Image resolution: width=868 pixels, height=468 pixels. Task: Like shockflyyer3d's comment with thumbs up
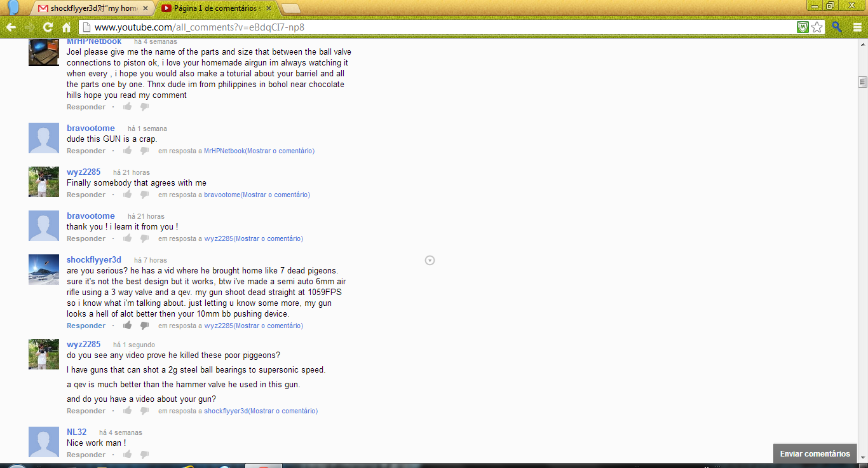click(128, 326)
